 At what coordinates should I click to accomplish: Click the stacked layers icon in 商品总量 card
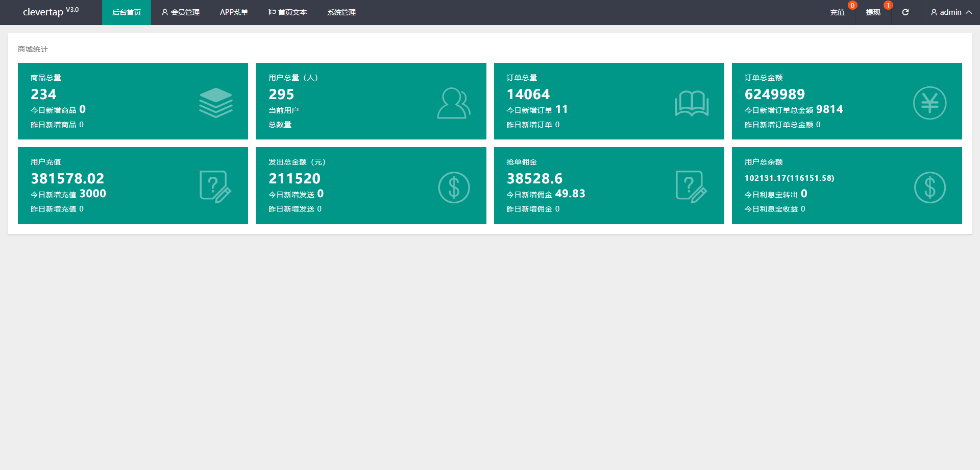215,103
